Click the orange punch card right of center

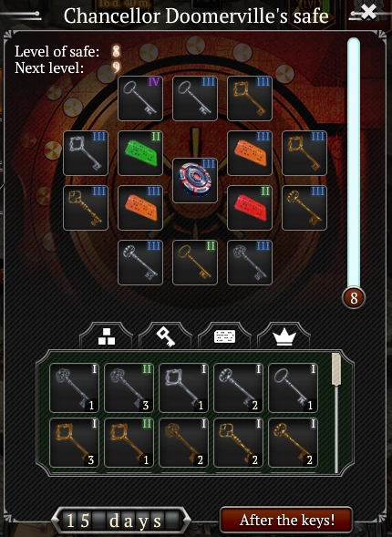(x=250, y=153)
